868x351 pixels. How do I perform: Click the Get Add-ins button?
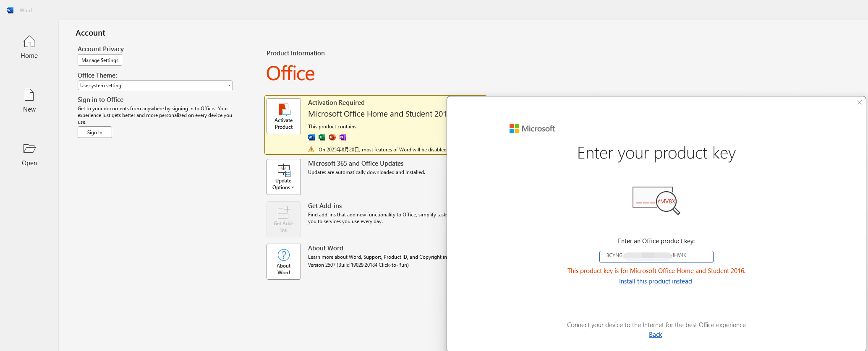click(284, 219)
